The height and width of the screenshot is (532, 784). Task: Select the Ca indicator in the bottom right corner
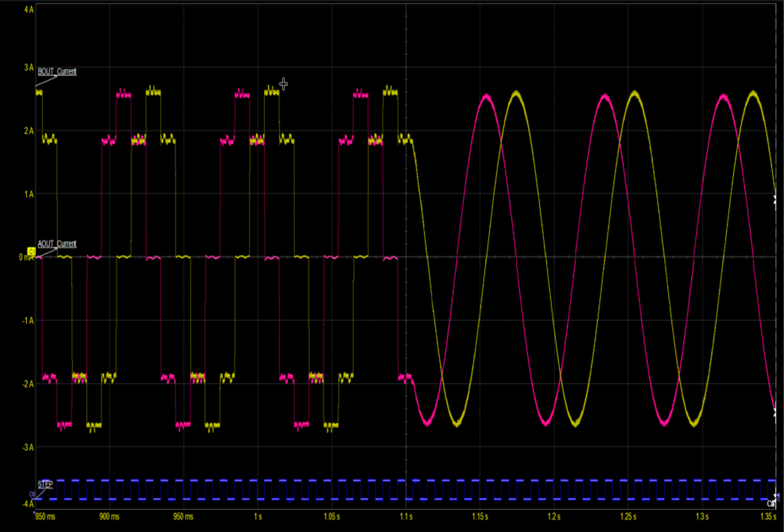click(x=771, y=503)
